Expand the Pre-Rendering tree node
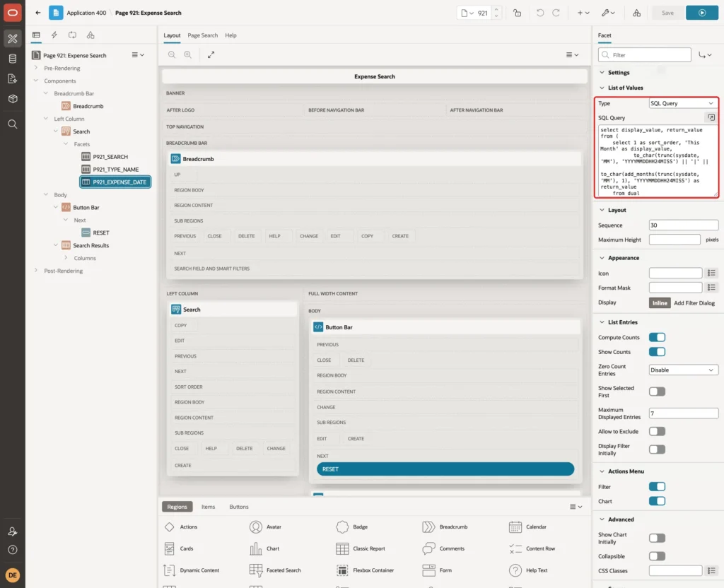The height and width of the screenshot is (588, 724). (x=36, y=68)
